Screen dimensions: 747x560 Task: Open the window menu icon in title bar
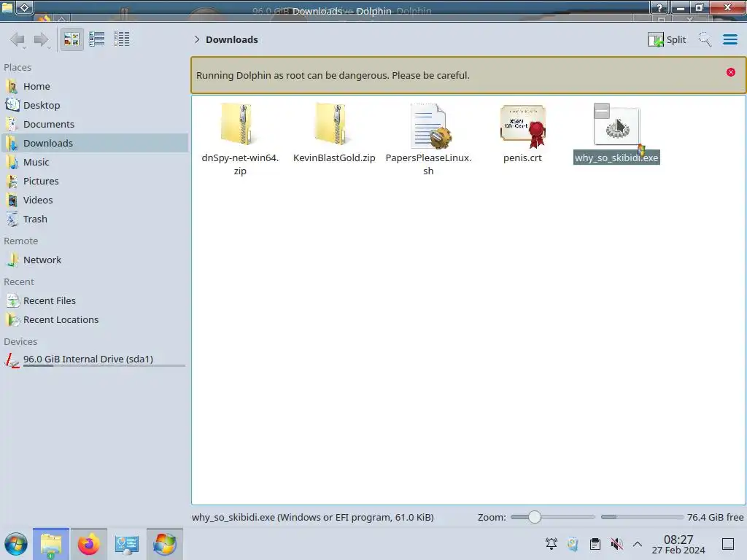[x=7, y=7]
